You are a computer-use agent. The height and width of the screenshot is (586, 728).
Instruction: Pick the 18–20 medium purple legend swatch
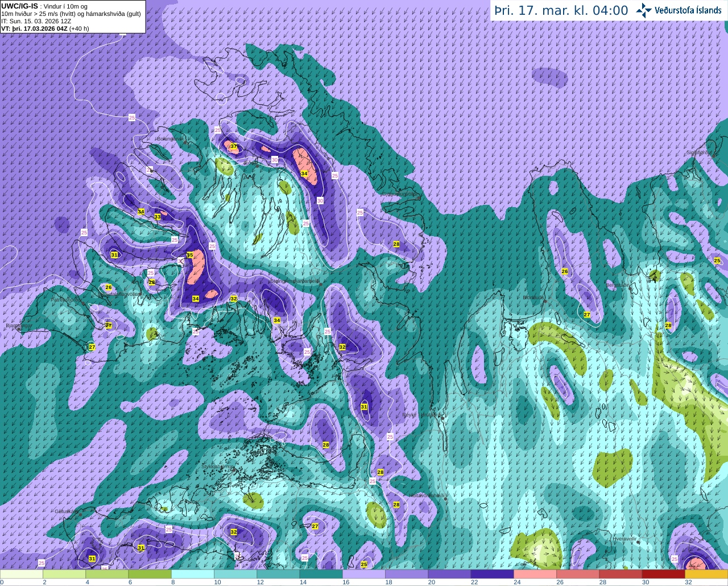click(407, 574)
